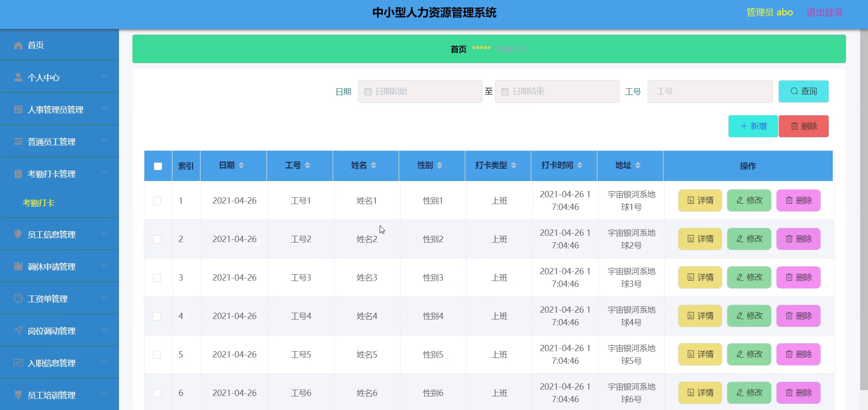This screenshot has width=868, height=410.
Task: Expand 普通员工管理 chevron
Action: 104,140
